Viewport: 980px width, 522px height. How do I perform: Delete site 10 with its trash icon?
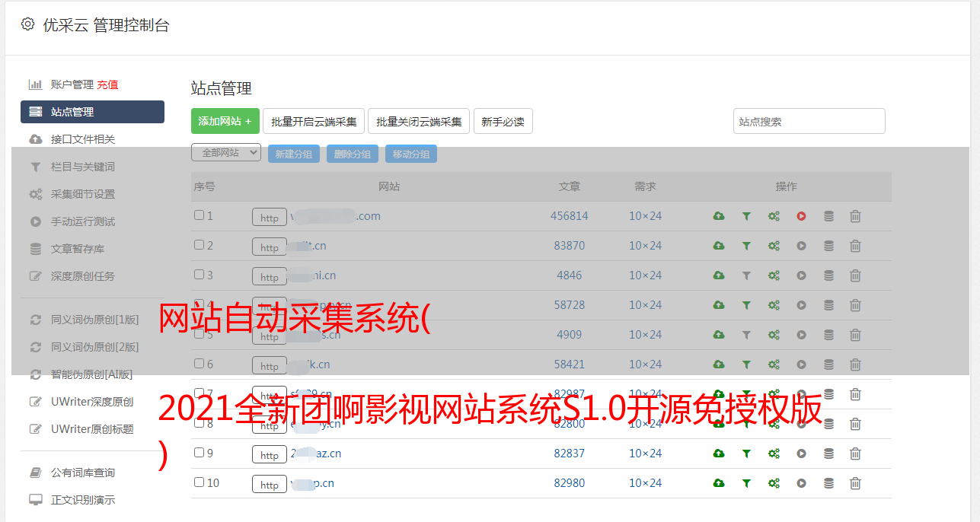[855, 483]
